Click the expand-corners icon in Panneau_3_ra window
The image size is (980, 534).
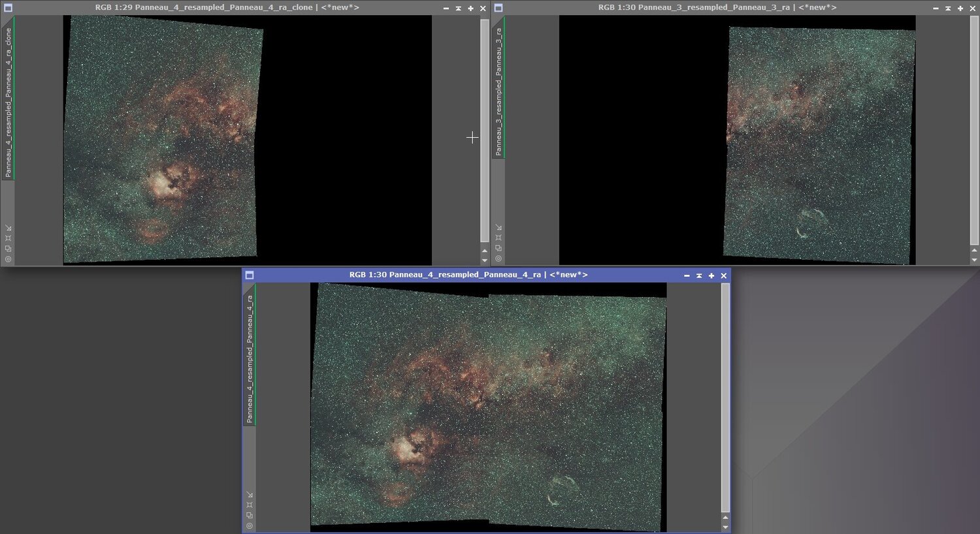[x=498, y=238]
